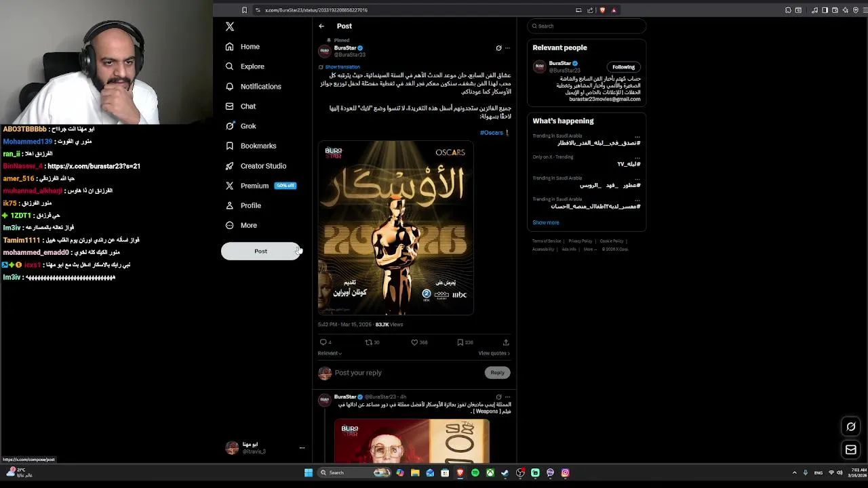This screenshot has width=868, height=488.
Task: Expand the More menu in the sidebar
Action: pyautogui.click(x=241, y=225)
